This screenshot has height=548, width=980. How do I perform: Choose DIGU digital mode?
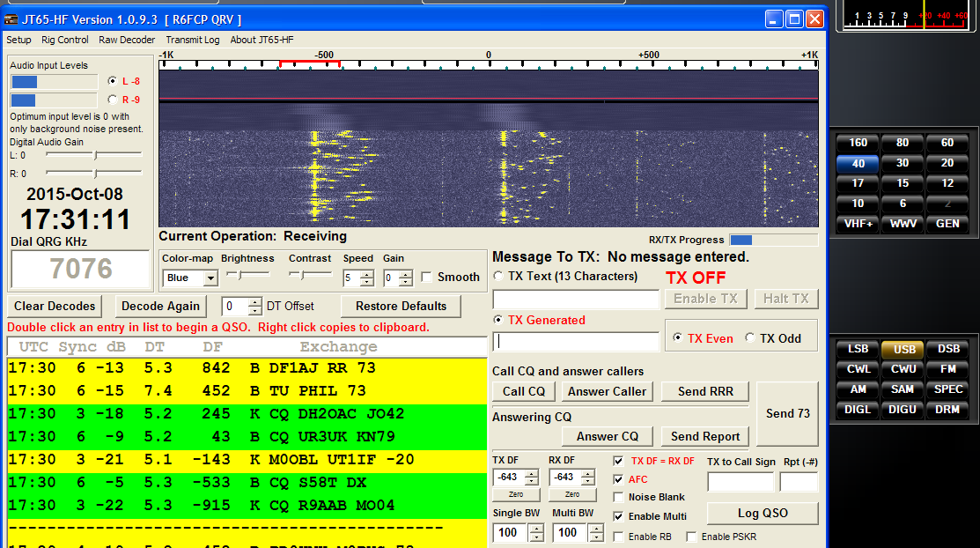(904, 410)
